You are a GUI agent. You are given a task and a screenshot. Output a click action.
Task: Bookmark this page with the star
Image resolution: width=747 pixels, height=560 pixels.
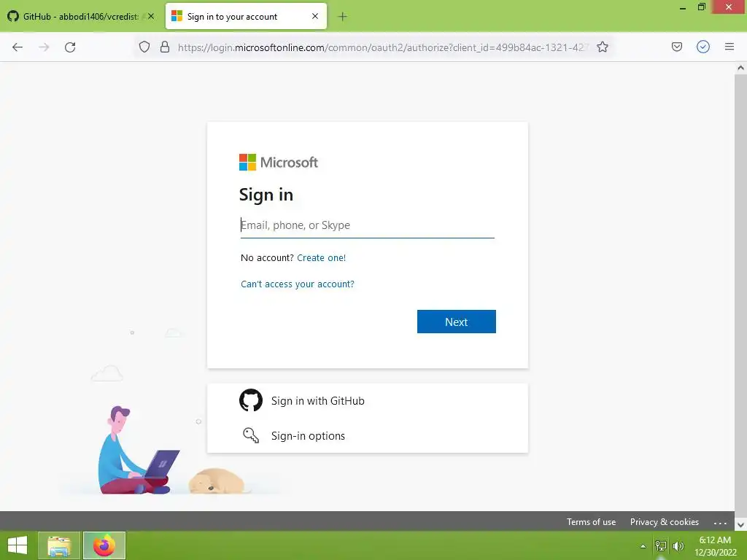(603, 47)
